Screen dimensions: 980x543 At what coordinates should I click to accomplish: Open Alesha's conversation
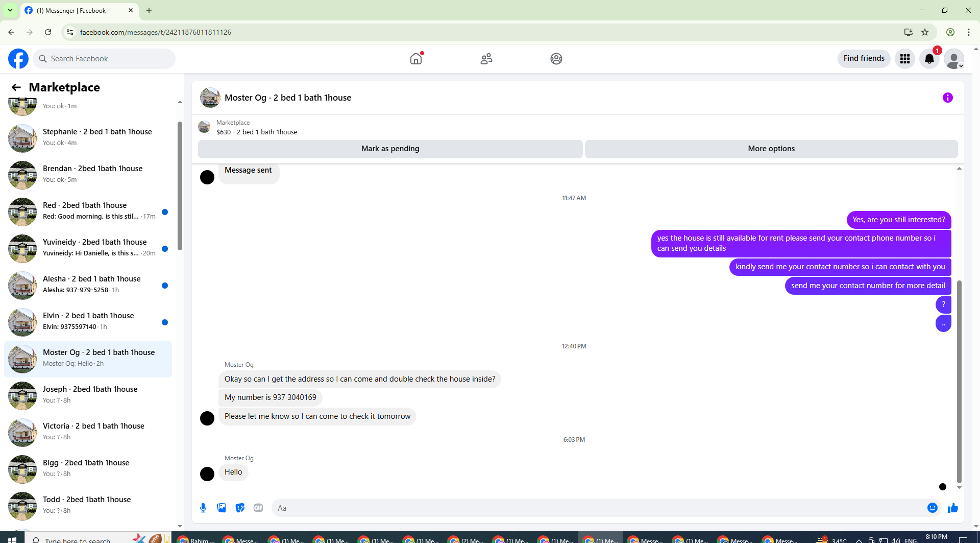pyautogui.click(x=88, y=286)
